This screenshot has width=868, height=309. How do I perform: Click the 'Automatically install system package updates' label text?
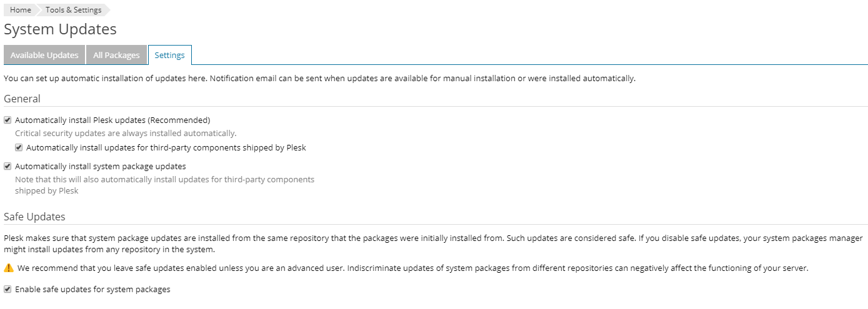coord(100,166)
